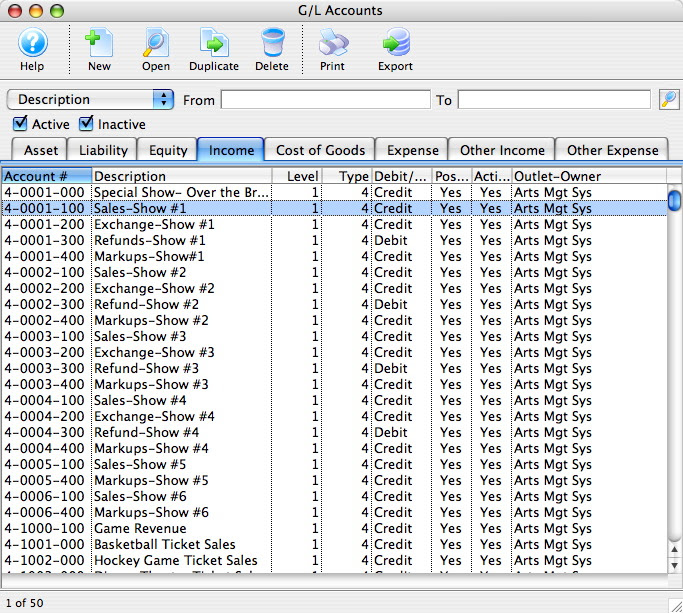This screenshot has height=613, width=683.
Task: Sort by the Pos... column header
Action: coord(452,176)
